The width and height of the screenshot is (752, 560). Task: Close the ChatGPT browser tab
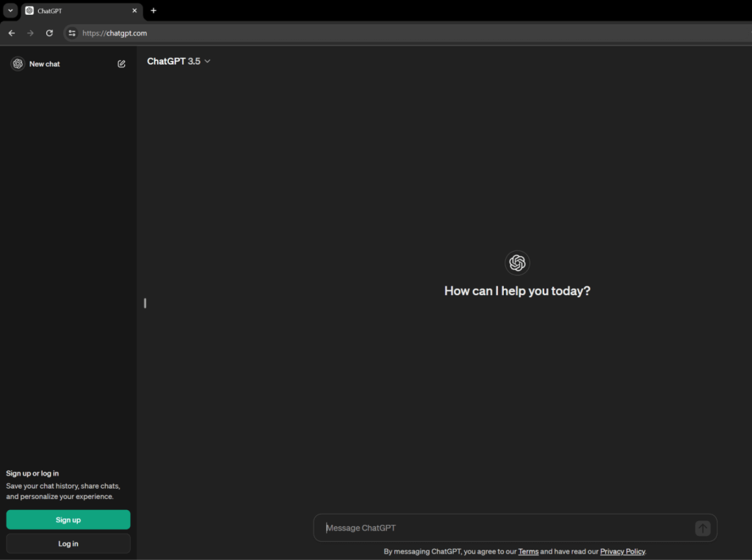134,10
